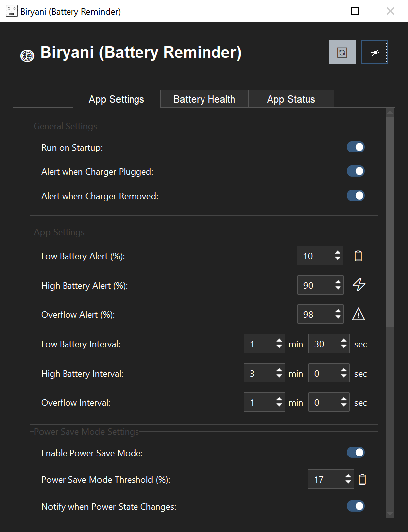Increase Low Battery Alert percentage by one
This screenshot has height=532, width=408.
click(337, 253)
